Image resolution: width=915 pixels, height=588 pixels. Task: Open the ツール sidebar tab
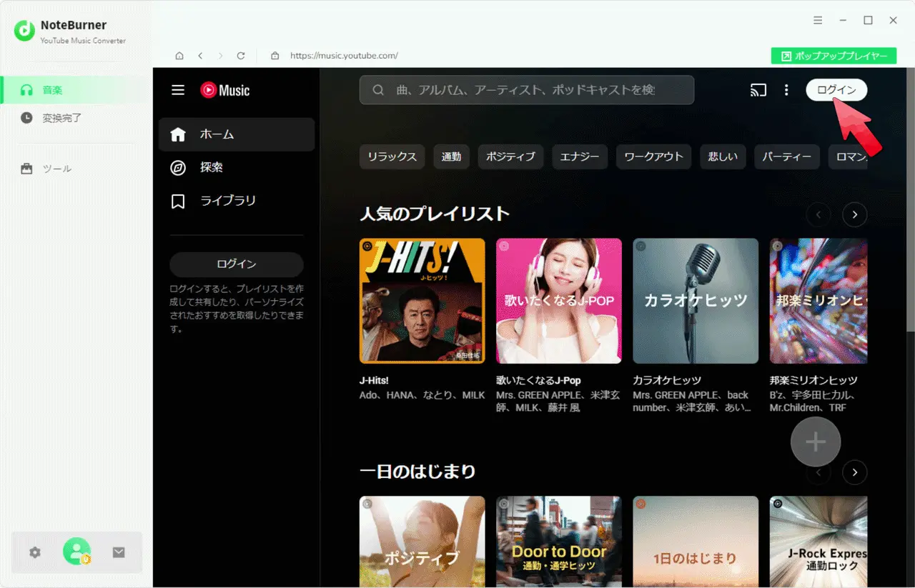tap(76, 169)
